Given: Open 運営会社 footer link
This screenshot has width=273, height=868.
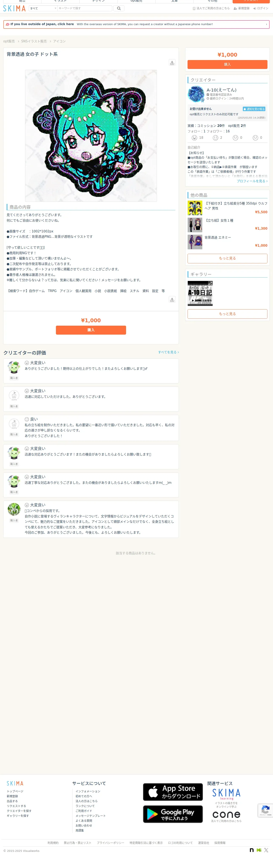Looking at the screenshot, I should pos(204,843).
